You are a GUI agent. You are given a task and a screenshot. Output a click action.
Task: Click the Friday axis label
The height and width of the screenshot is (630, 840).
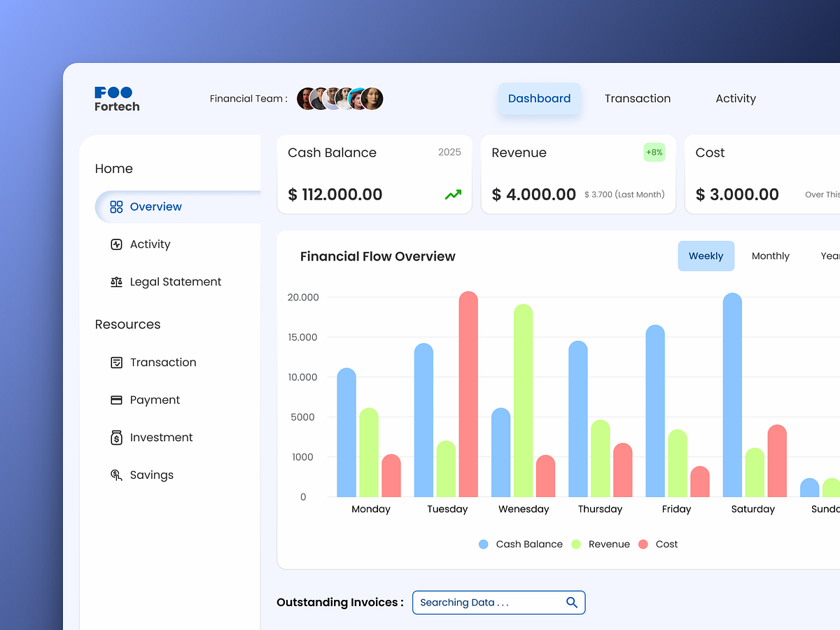tap(676, 509)
